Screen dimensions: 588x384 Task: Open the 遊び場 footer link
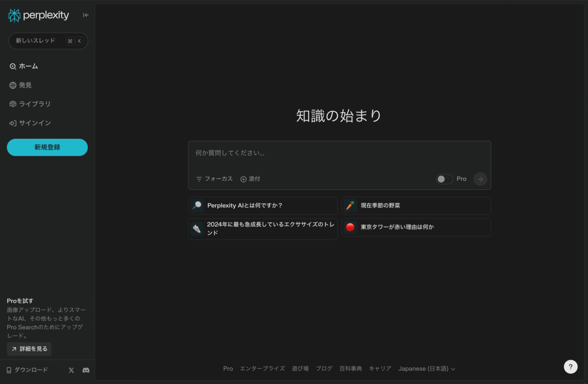click(300, 369)
